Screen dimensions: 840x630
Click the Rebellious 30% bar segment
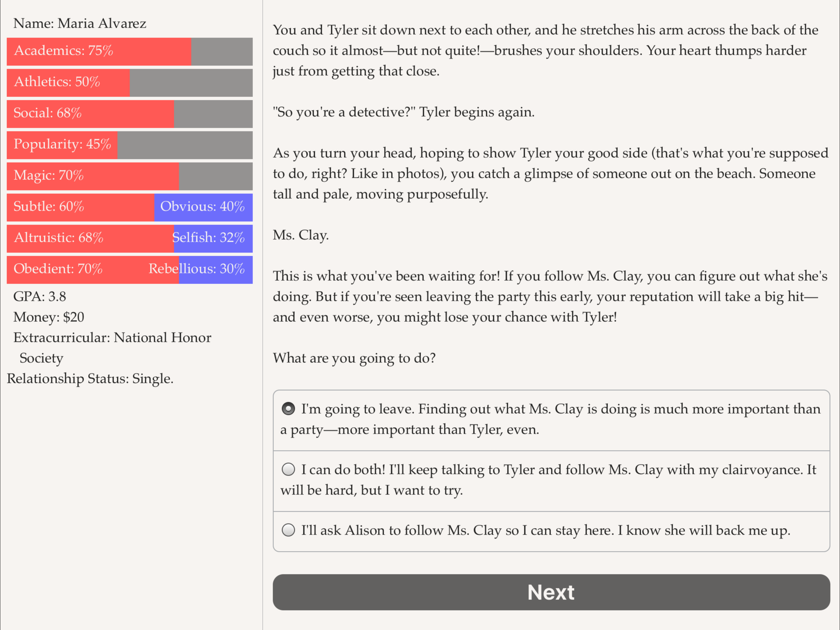coord(215,269)
